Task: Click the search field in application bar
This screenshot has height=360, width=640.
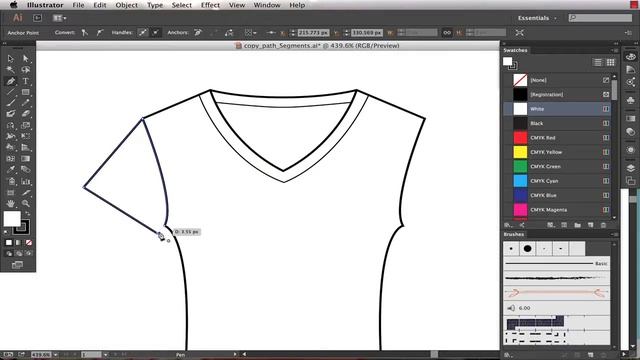Action: pos(600,18)
